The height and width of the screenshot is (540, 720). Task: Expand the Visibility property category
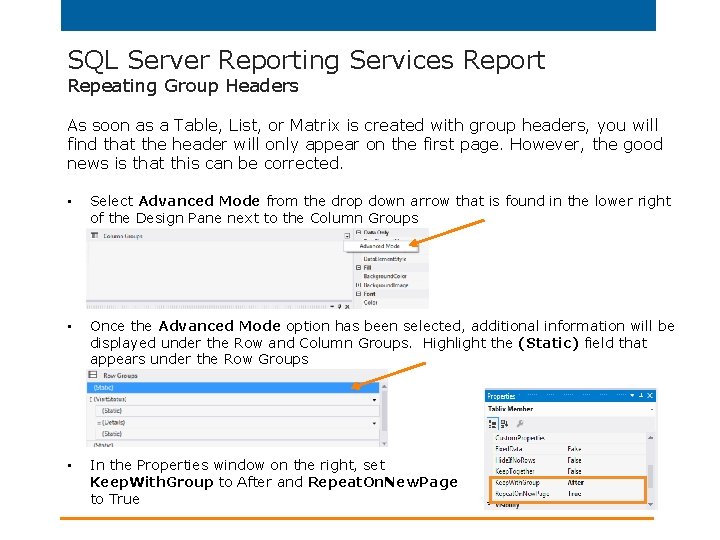coord(489,504)
